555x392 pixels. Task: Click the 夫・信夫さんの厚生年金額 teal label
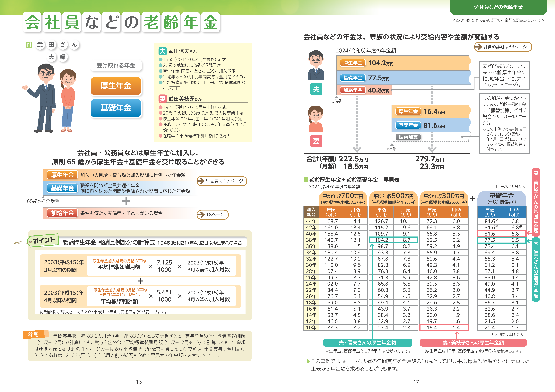click(x=367, y=343)
